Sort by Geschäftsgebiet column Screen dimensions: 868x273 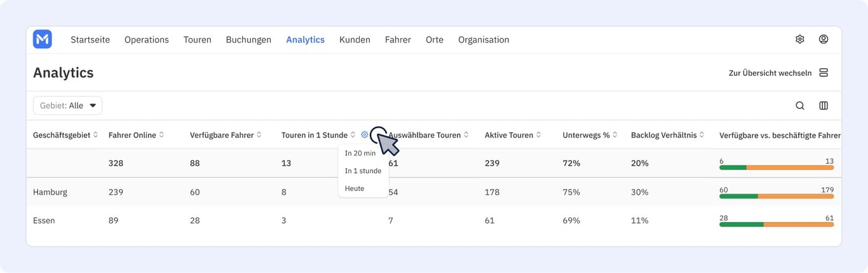[x=66, y=135]
